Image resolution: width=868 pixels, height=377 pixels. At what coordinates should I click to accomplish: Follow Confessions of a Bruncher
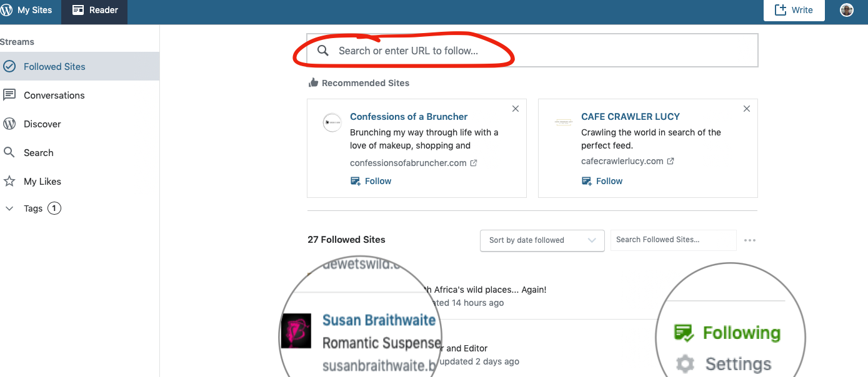(371, 181)
